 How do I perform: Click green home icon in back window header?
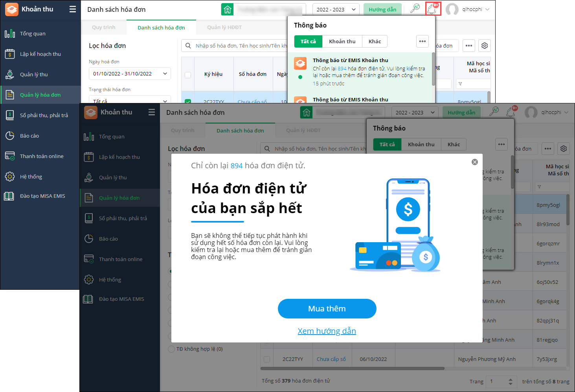pos(228,9)
